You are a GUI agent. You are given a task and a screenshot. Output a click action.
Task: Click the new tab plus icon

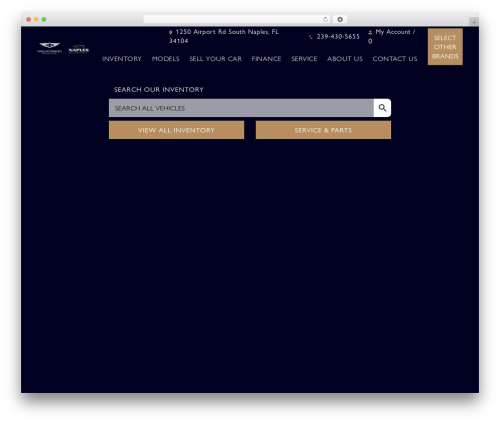pyautogui.click(x=474, y=22)
